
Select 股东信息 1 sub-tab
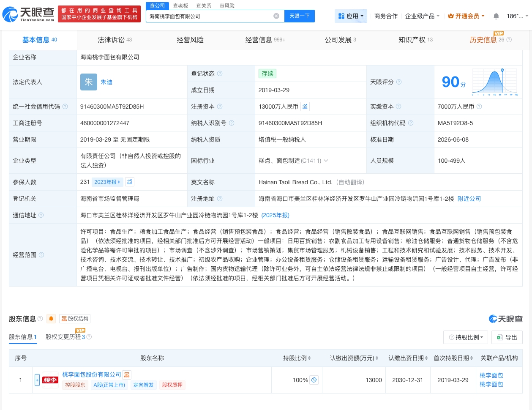pyautogui.click(x=23, y=337)
